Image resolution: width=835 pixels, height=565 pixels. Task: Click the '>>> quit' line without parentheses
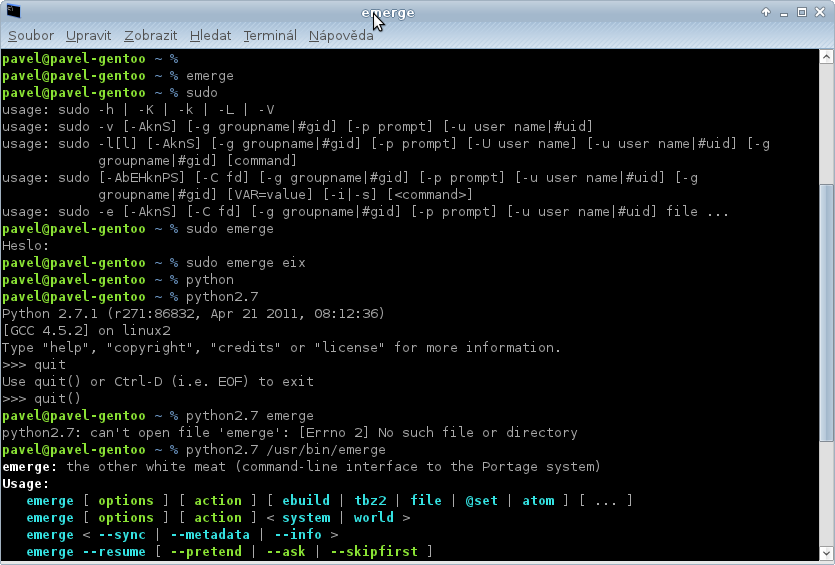34,365
